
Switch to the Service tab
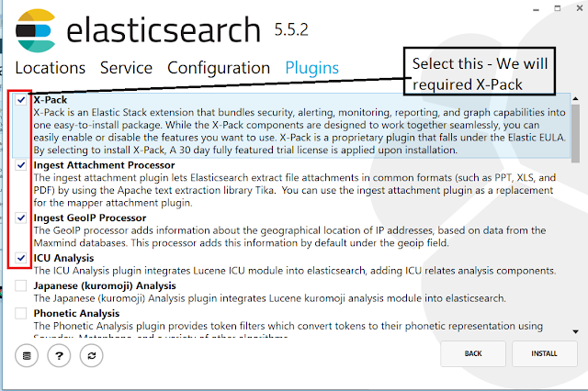(x=126, y=68)
